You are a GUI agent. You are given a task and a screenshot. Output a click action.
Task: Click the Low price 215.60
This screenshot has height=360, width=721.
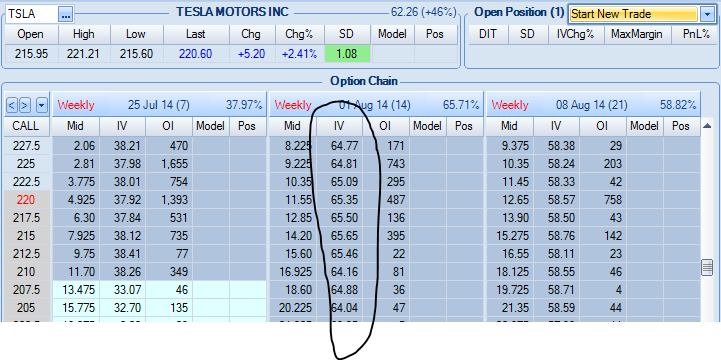[x=136, y=54]
